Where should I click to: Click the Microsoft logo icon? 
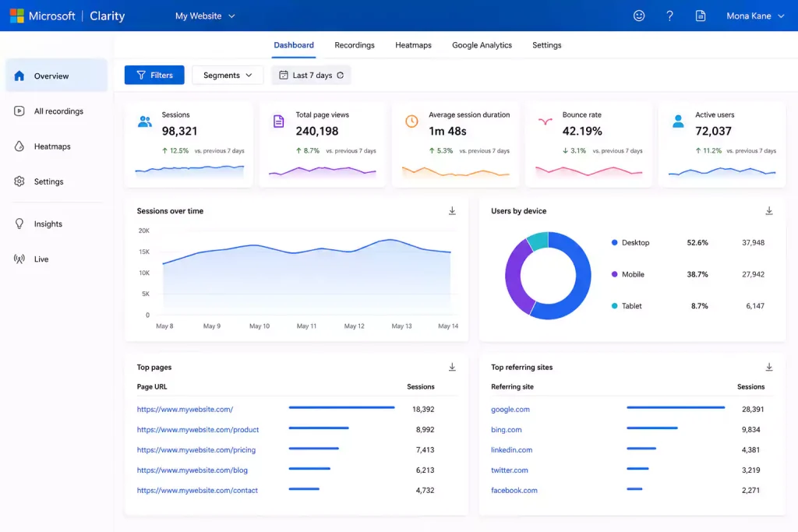click(17, 16)
